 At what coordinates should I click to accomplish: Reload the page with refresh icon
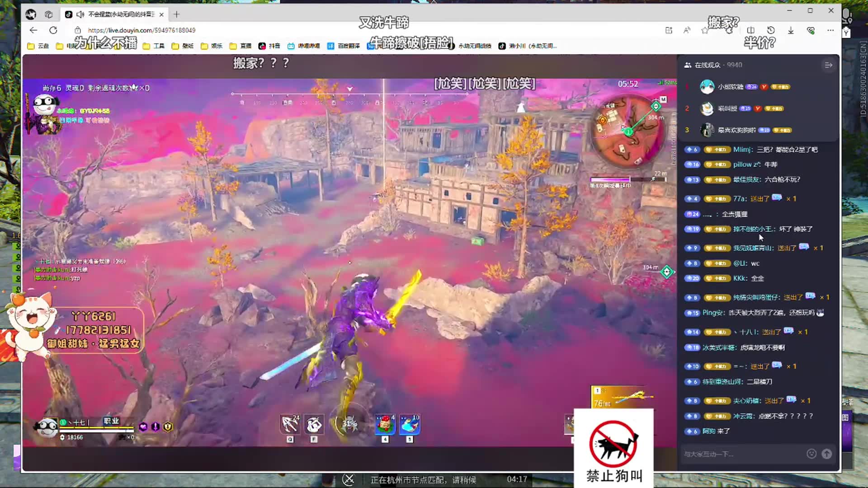click(53, 30)
